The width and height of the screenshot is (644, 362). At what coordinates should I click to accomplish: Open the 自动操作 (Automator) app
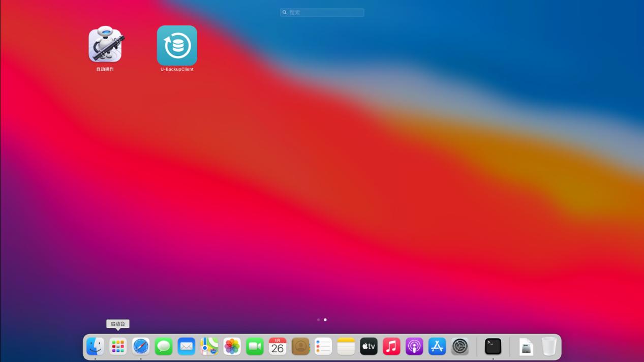(x=105, y=45)
